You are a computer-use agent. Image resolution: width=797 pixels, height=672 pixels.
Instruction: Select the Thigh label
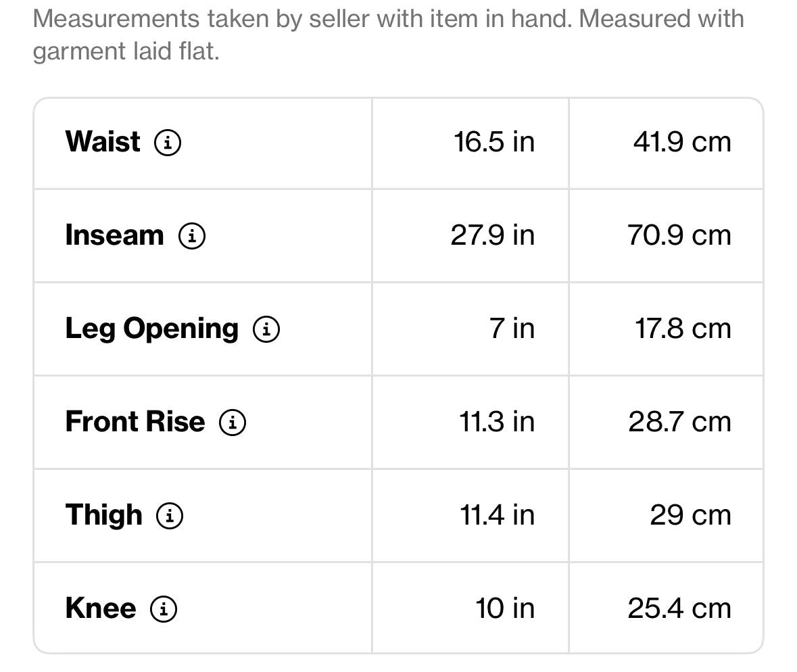click(103, 515)
